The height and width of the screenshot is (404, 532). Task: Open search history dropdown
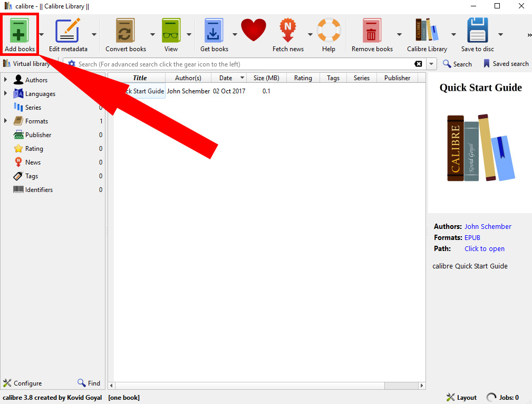431,64
